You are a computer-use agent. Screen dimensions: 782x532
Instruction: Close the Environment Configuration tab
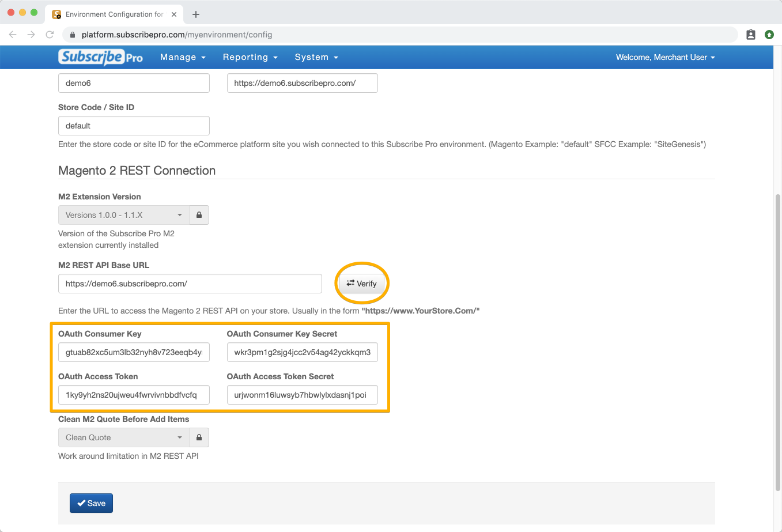coord(174,14)
